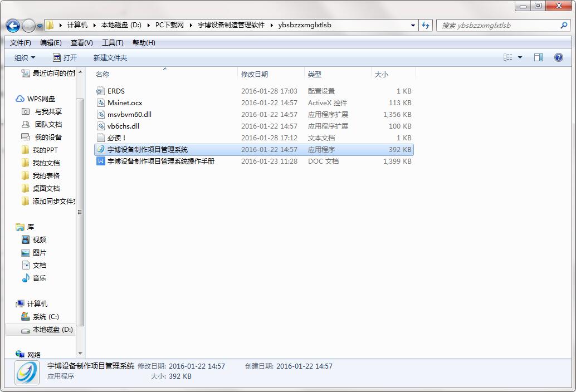Open the 视频 library
This screenshot has height=392, width=576.
click(x=34, y=240)
